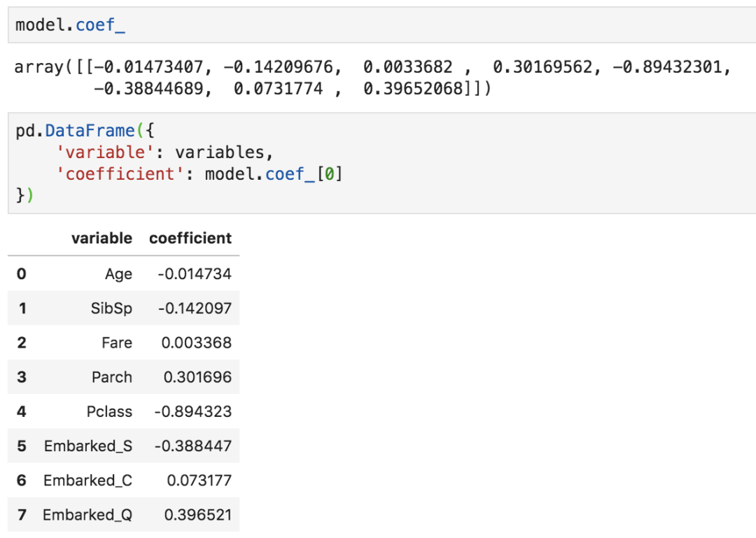
Task: Click the 'coefficient' string in code
Action: tap(120, 174)
